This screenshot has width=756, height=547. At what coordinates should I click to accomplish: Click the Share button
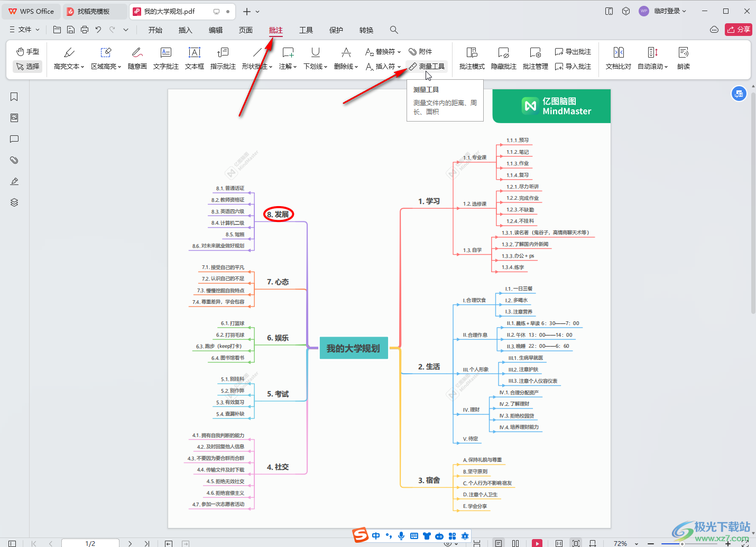pyautogui.click(x=739, y=30)
